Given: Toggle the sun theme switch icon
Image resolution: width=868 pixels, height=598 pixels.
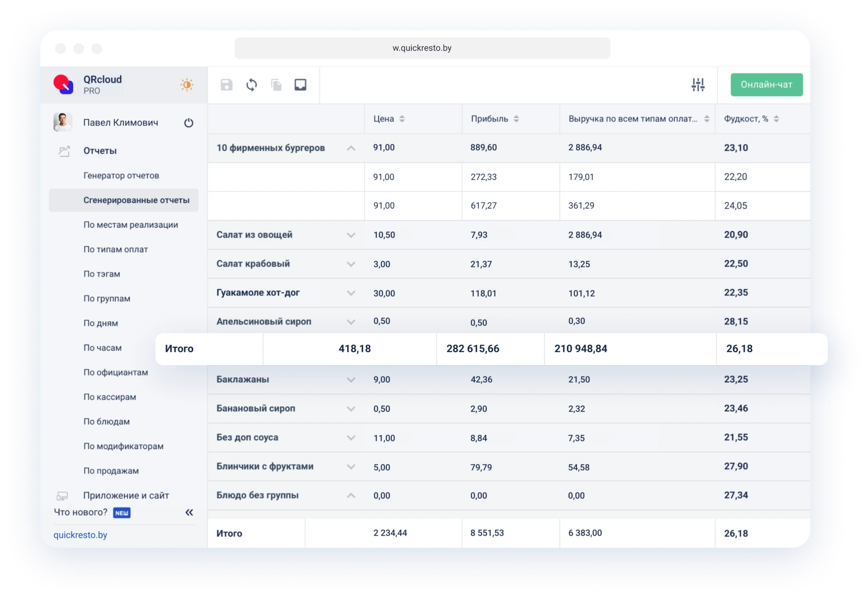Looking at the screenshot, I should 187,85.
